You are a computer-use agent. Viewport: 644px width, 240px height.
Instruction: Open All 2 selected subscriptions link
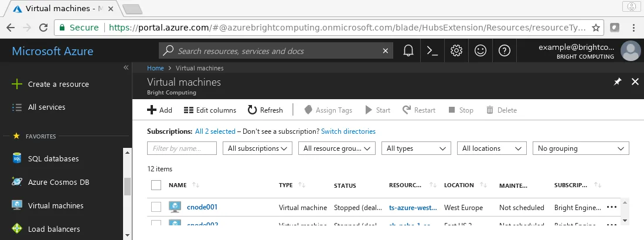click(215, 131)
